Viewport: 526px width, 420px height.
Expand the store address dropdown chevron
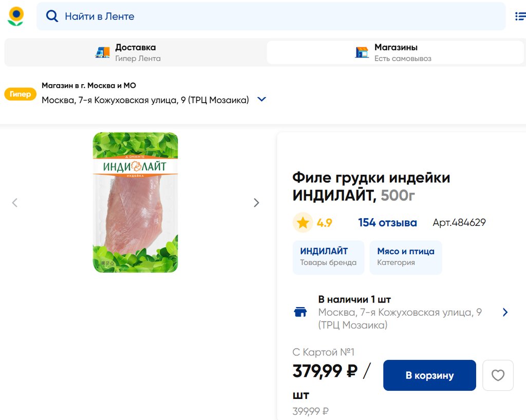[x=261, y=100]
